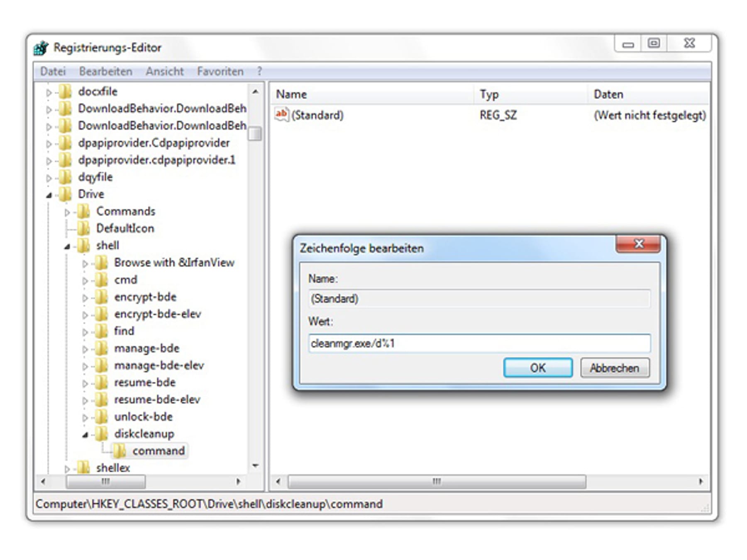This screenshot has width=747, height=560.
Task: Open the Datei menu
Action: click(53, 71)
